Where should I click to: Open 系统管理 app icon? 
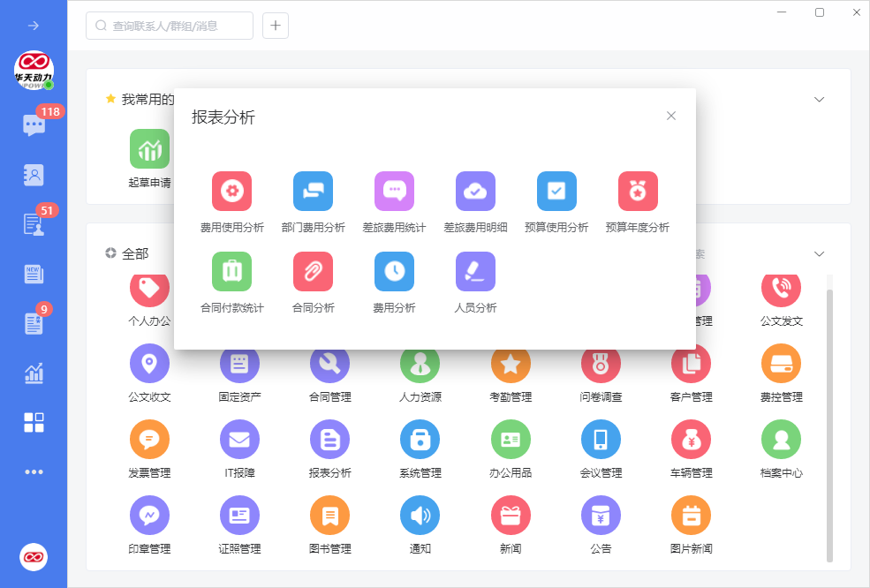(420, 439)
